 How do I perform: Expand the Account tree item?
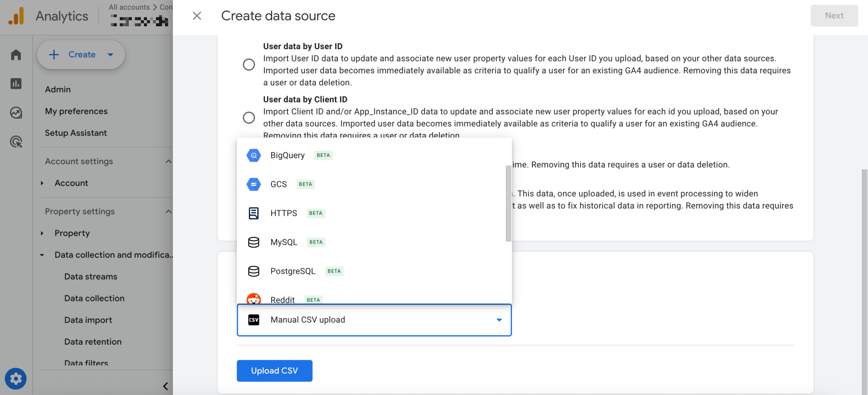click(42, 183)
